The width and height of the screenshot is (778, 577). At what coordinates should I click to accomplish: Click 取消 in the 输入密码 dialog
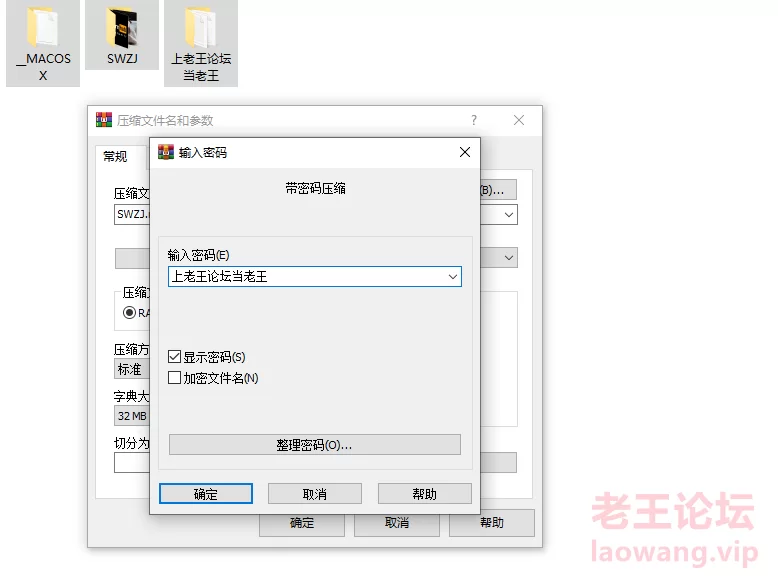(315, 494)
